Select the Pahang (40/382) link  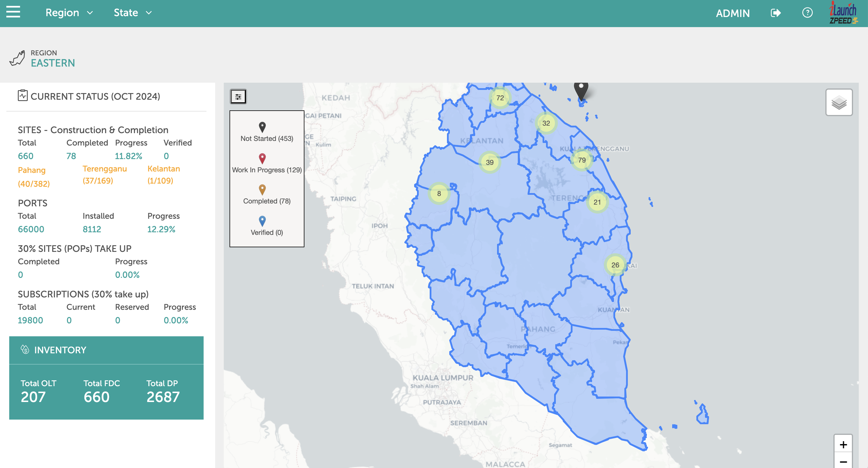(x=34, y=177)
